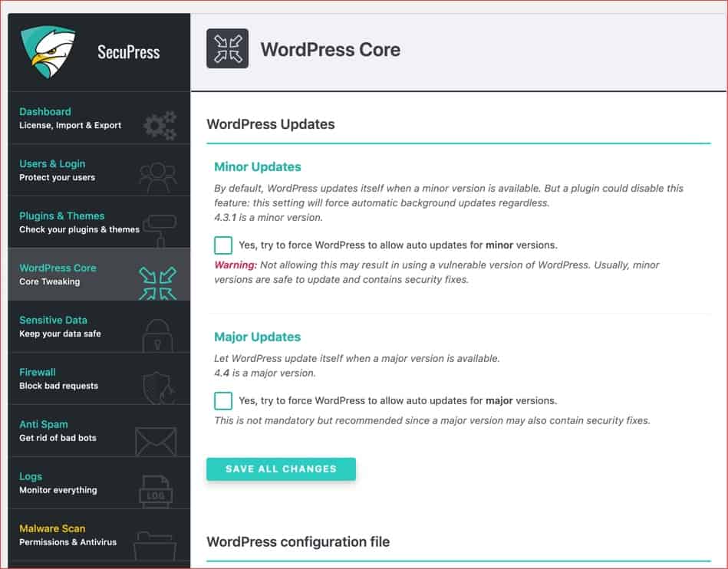Click the WordPress Updates section heading
This screenshot has width=728, height=569.
click(271, 124)
